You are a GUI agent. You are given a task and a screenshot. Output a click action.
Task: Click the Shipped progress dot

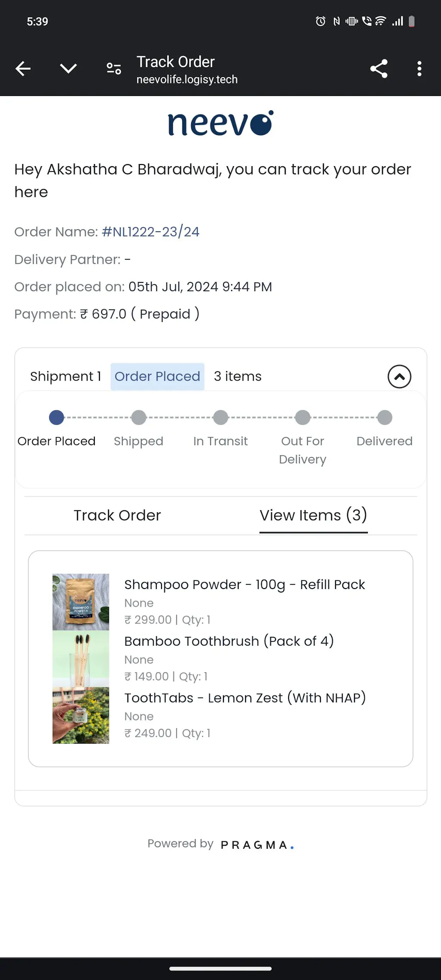pos(139,417)
